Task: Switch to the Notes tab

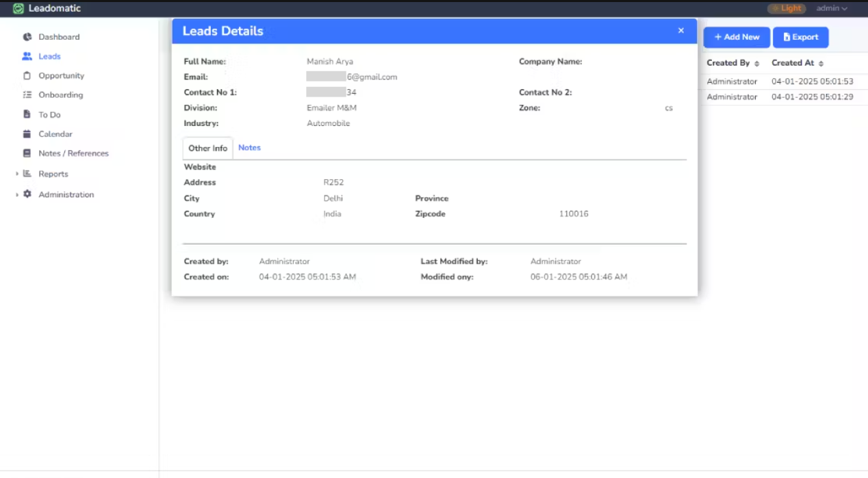Action: 249,148
